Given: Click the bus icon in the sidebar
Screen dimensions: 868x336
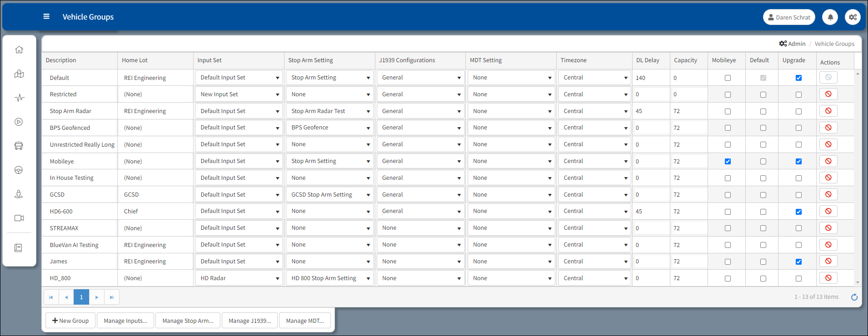Looking at the screenshot, I should pyautogui.click(x=19, y=146).
